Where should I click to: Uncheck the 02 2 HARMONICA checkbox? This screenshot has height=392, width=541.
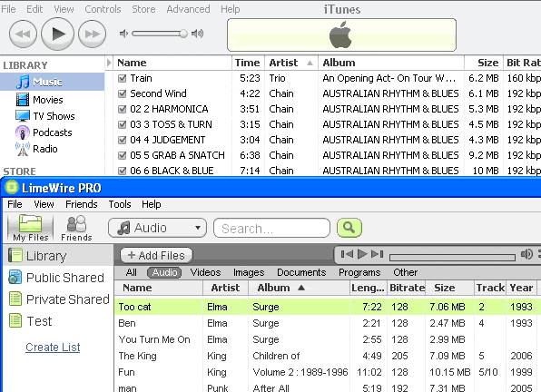click(122, 109)
